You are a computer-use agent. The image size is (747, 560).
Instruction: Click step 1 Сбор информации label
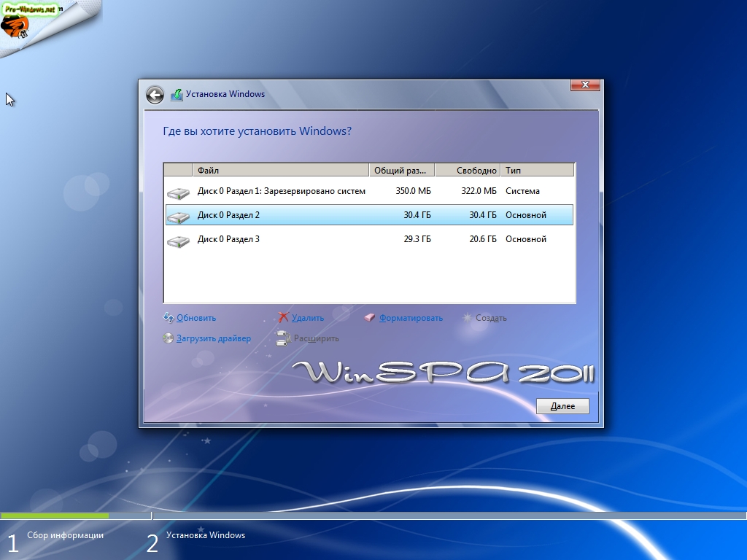click(65, 535)
